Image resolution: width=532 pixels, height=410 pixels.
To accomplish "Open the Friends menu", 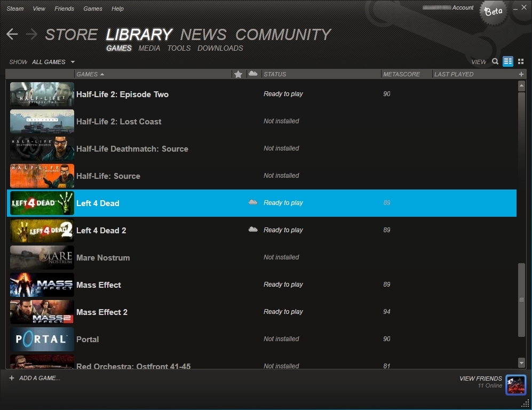I will point(64,9).
